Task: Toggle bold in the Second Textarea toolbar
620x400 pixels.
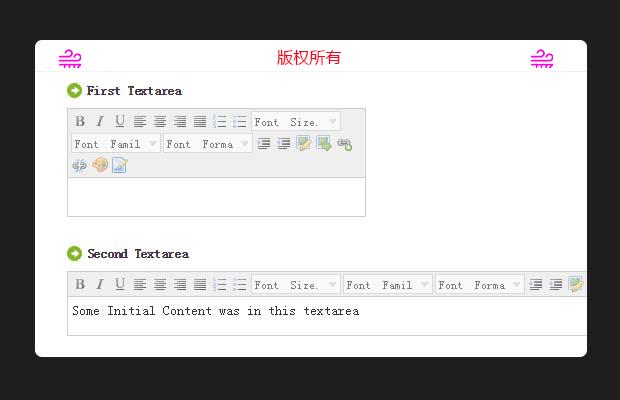Action: (x=80, y=285)
